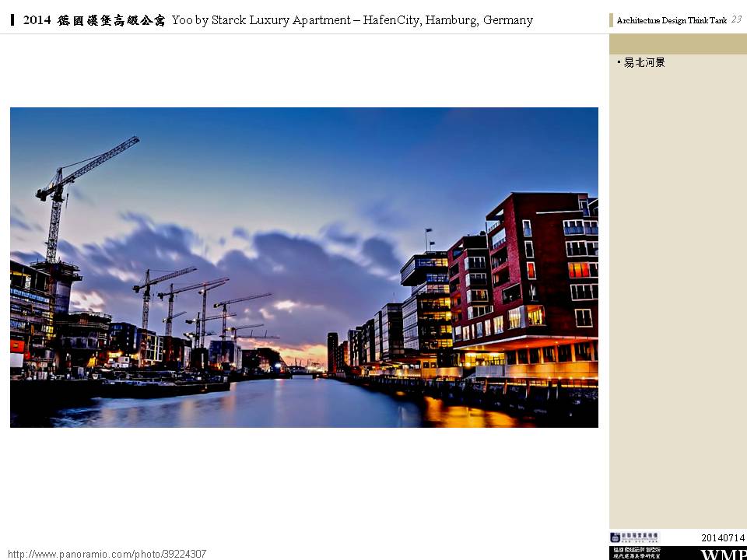The width and height of the screenshot is (747, 560).
Task: Click the white Chinese text on black bar
Action: coord(636,553)
